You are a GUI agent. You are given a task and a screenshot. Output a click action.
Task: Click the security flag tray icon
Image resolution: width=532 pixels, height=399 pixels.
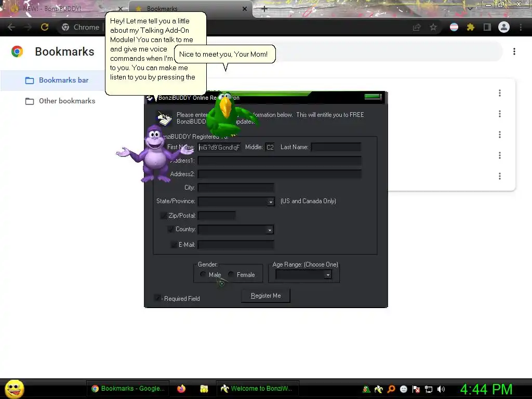416,389
